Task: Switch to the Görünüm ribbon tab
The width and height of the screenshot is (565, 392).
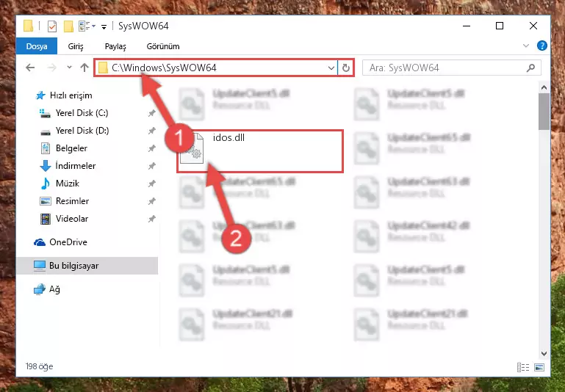Action: tap(163, 46)
